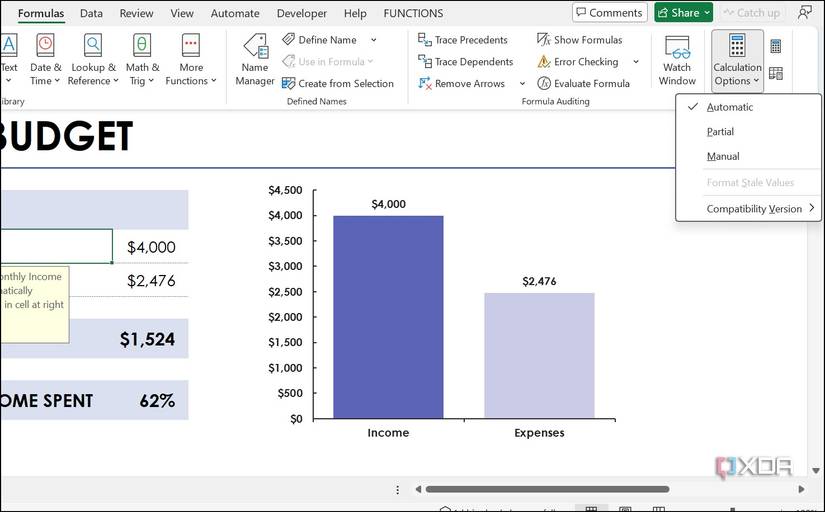Open the FUNCTIONS tab
This screenshot has width=825, height=512.
coord(413,13)
